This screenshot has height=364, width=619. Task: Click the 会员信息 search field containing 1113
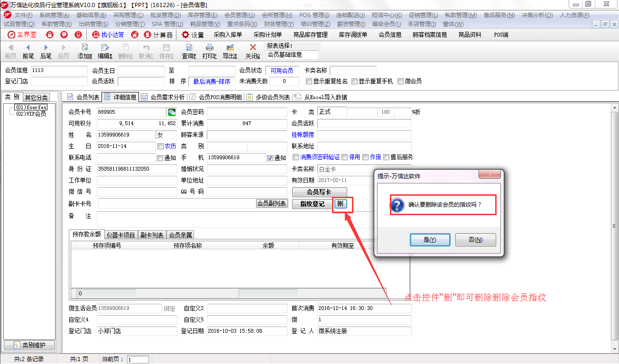(59, 71)
